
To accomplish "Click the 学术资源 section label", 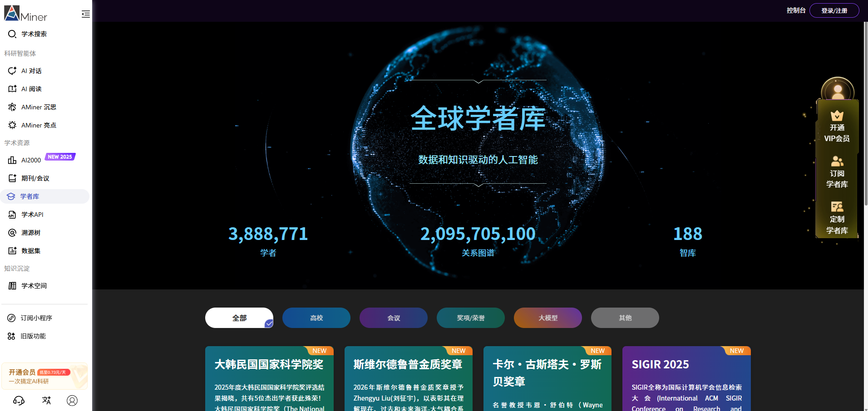I will tap(17, 143).
